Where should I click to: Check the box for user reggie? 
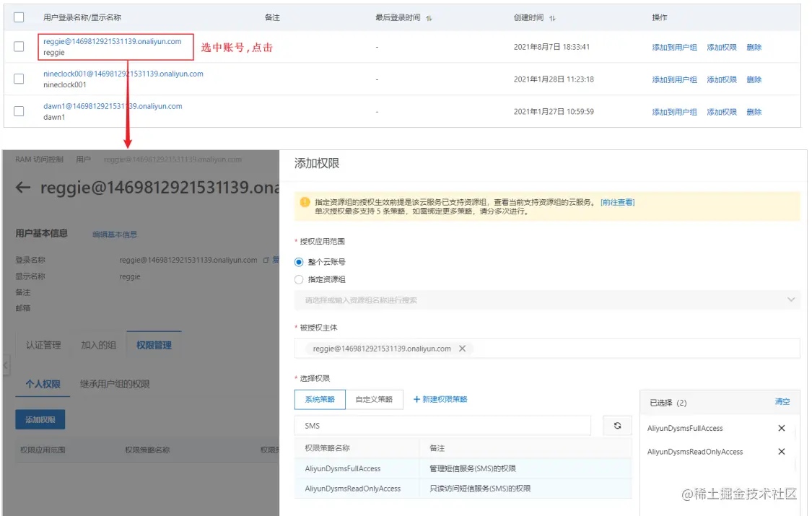point(19,47)
